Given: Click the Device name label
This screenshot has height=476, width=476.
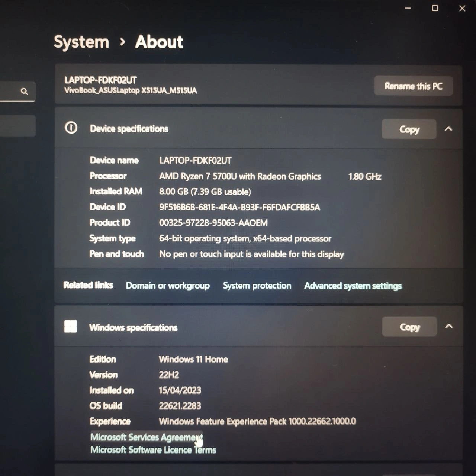Looking at the screenshot, I should (x=114, y=160).
